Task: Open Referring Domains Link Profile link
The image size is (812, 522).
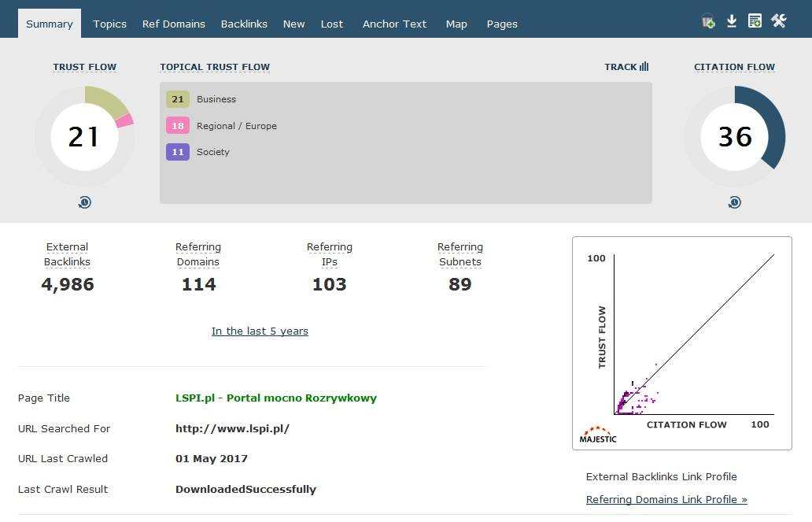Action: coord(666,499)
